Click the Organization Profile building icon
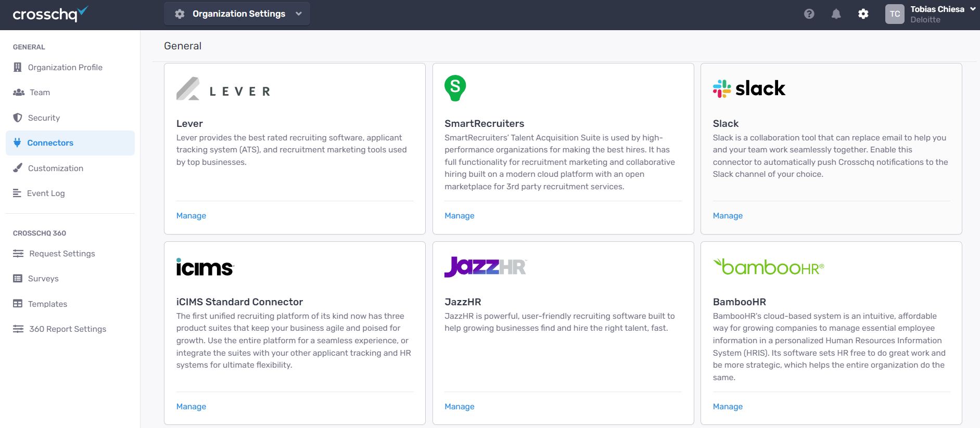This screenshot has width=980, height=428. click(18, 67)
